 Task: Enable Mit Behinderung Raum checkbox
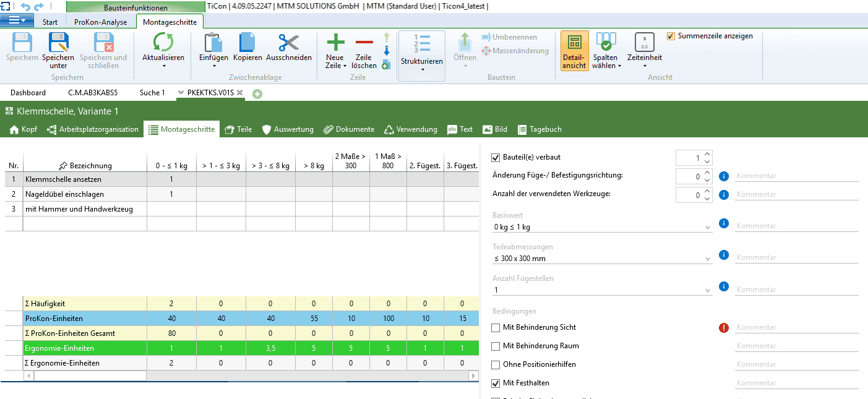[496, 346]
